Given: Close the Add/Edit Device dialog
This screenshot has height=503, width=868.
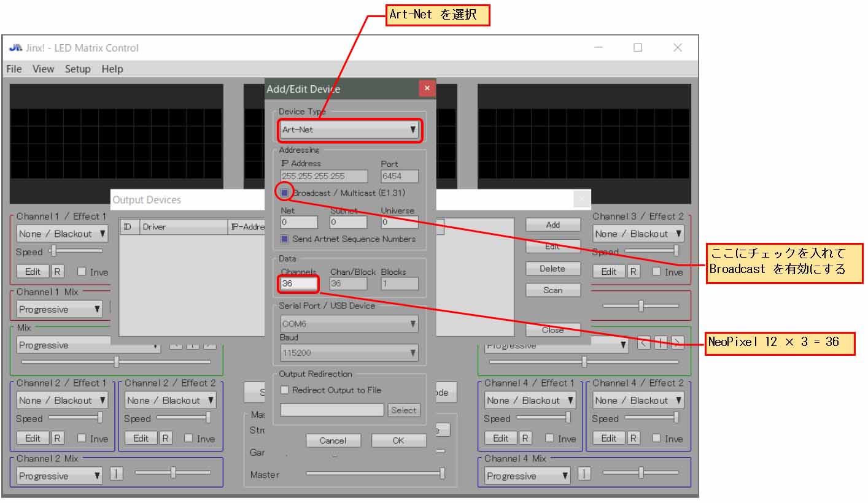Looking at the screenshot, I should click(x=427, y=88).
